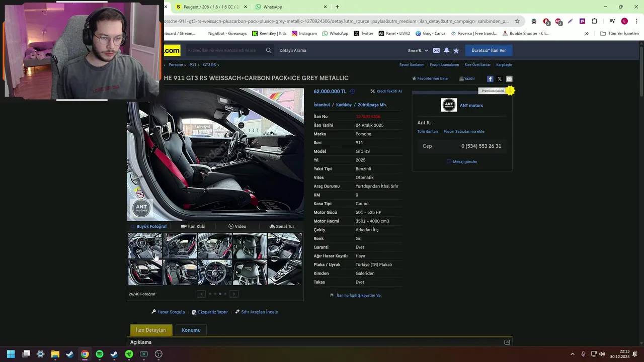Open Hasar Sorgula link
644x362 pixels.
(x=168, y=312)
